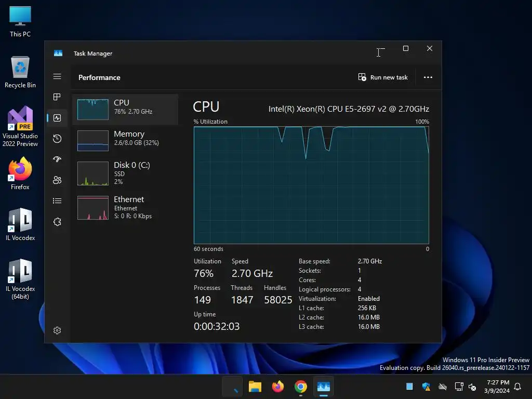532x399 pixels.
Task: Maximize the Task Manager window
Action: 405,48
